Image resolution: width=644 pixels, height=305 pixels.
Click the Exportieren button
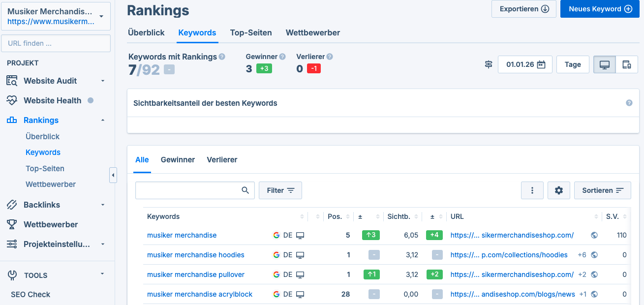click(523, 8)
